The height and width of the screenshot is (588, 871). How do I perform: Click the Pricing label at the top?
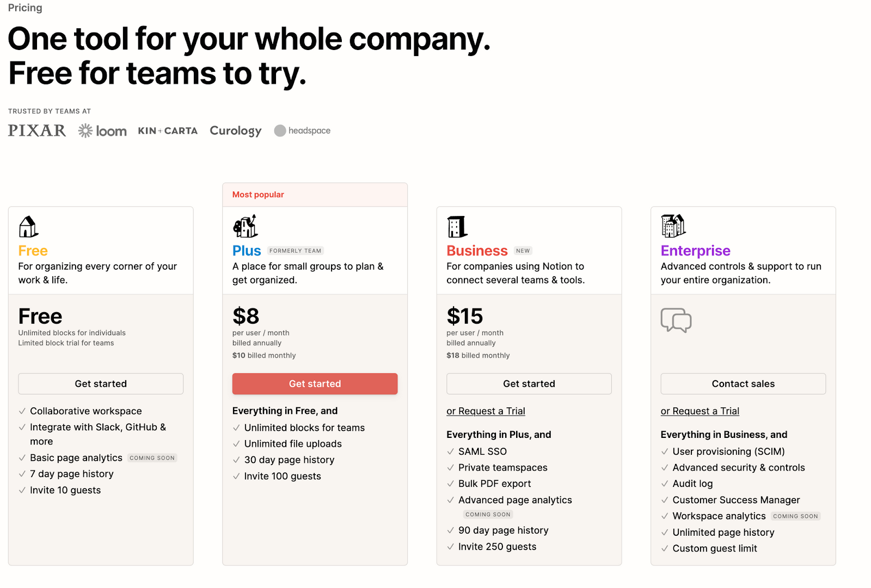[x=25, y=8]
